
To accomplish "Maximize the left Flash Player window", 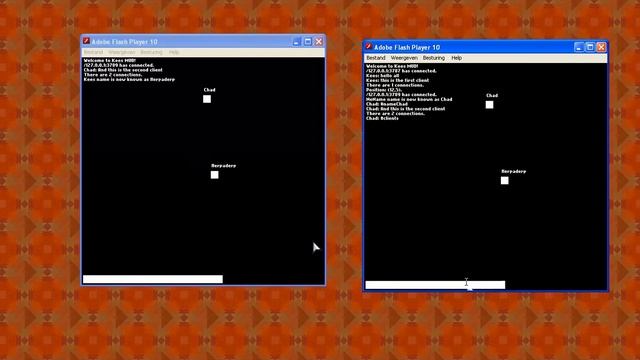I will [x=308, y=42].
